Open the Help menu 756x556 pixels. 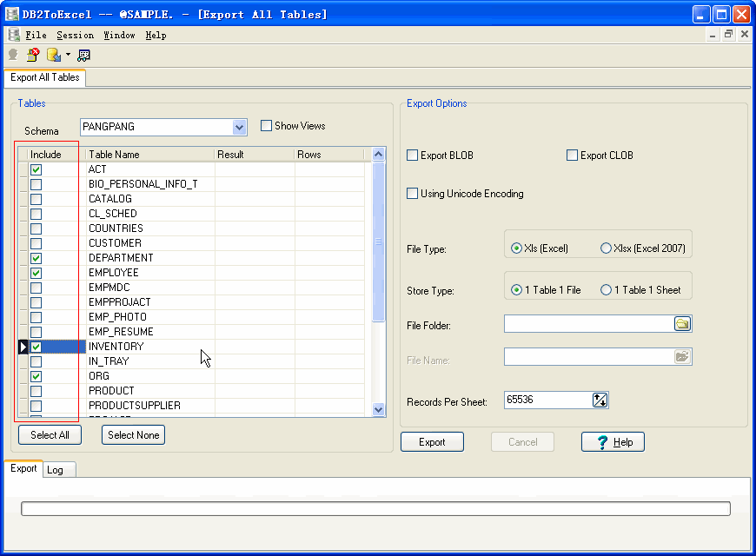(156, 36)
